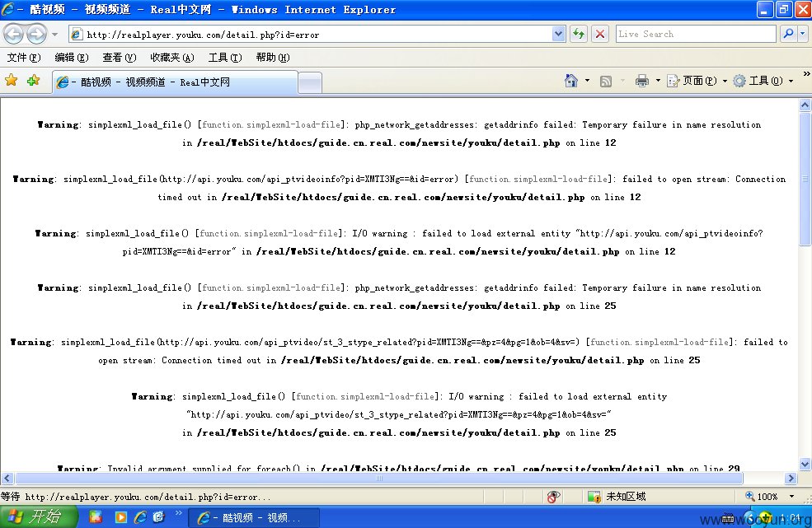Switch to 酷视频 - 视频... taskbar button

pyautogui.click(x=254, y=517)
